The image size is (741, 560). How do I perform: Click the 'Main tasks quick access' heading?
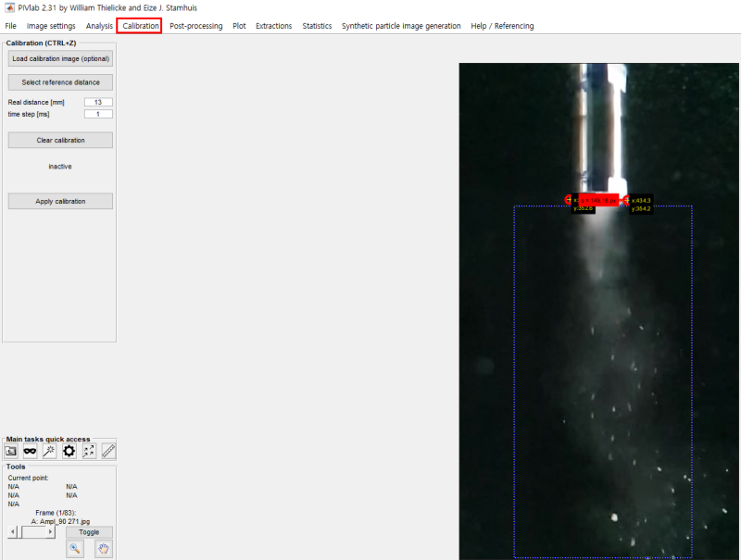click(48, 439)
